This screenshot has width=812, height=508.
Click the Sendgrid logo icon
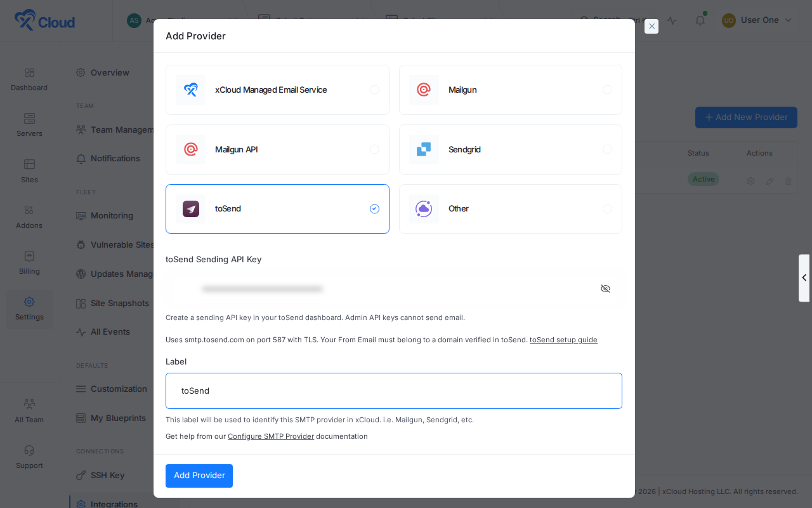pos(424,149)
